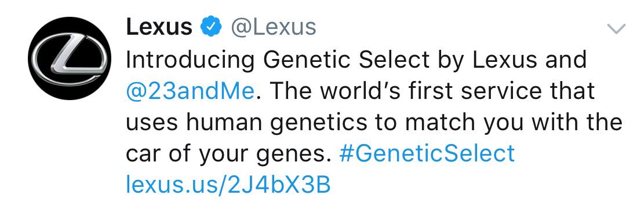Visit the @Lexus handle
Image resolution: width=644 pixels, height=217 pixels.
coord(273,27)
